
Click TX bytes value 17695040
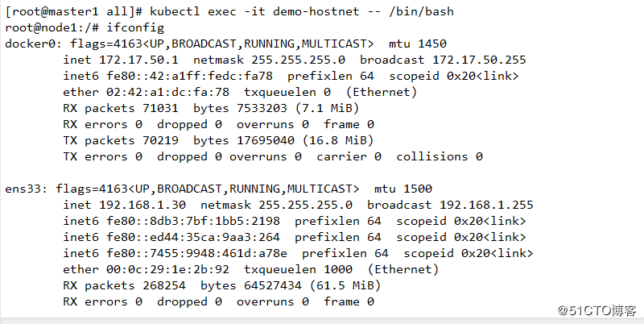[x=266, y=140]
